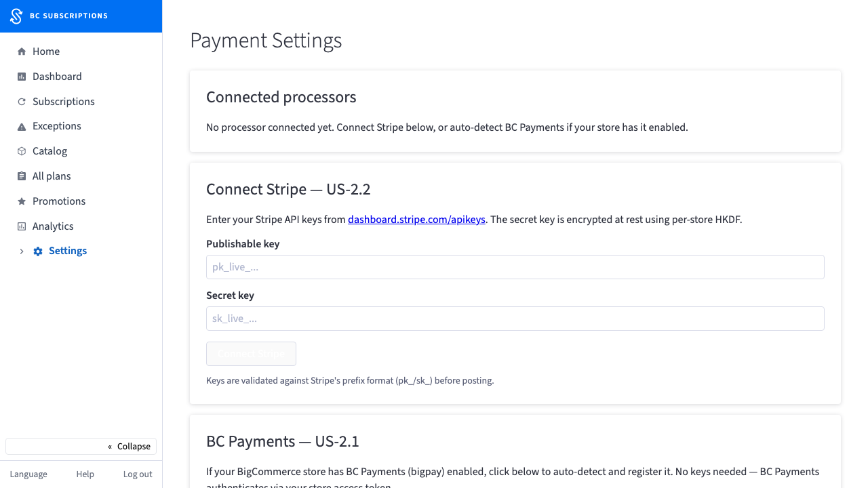Click the Catalog box icon
Viewport: 868px width, 488px height.
coord(22,151)
